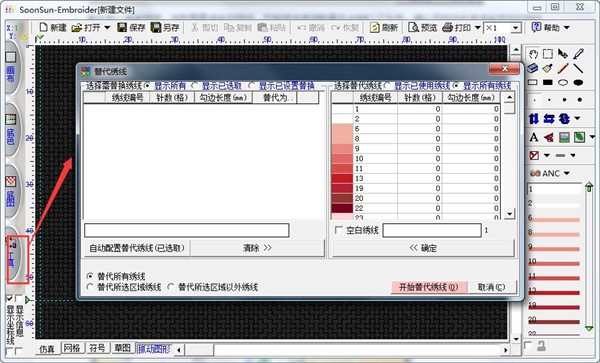This screenshot has width=600, height=363.
Task: Select thread color 22 dark red swatch
Action: pos(342,208)
